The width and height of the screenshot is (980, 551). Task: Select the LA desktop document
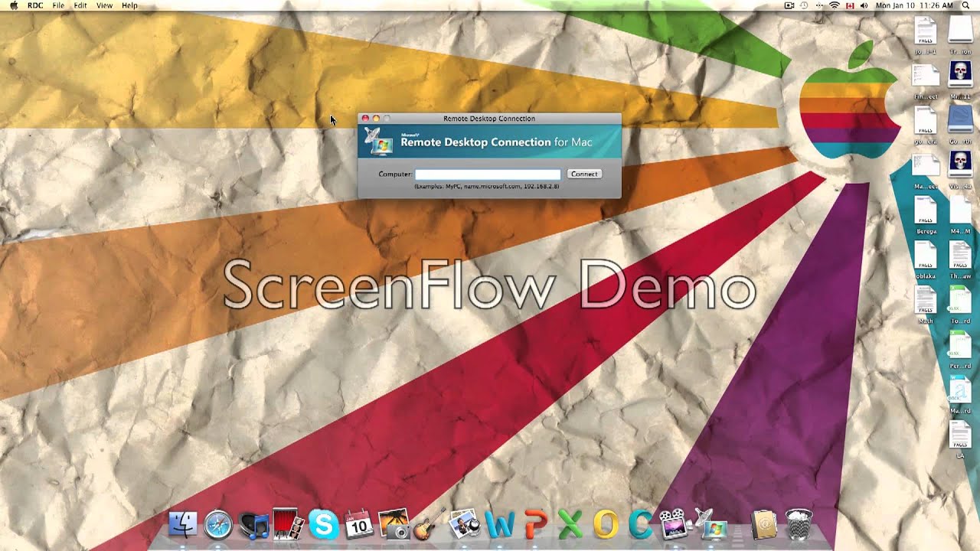(960, 440)
